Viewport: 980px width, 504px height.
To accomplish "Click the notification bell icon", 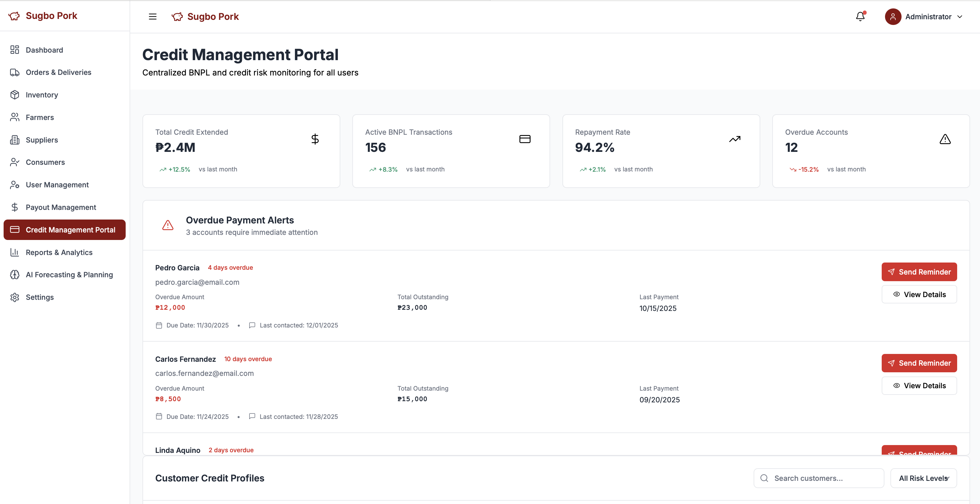I will (860, 16).
